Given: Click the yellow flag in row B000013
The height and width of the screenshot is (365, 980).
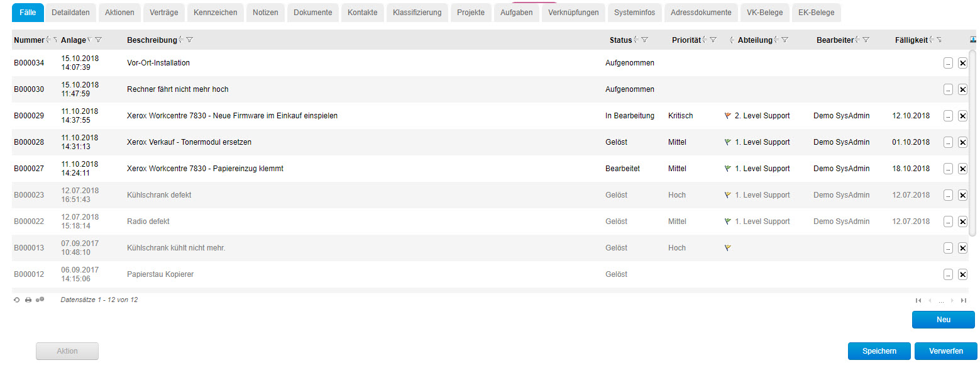Looking at the screenshot, I should [728, 248].
